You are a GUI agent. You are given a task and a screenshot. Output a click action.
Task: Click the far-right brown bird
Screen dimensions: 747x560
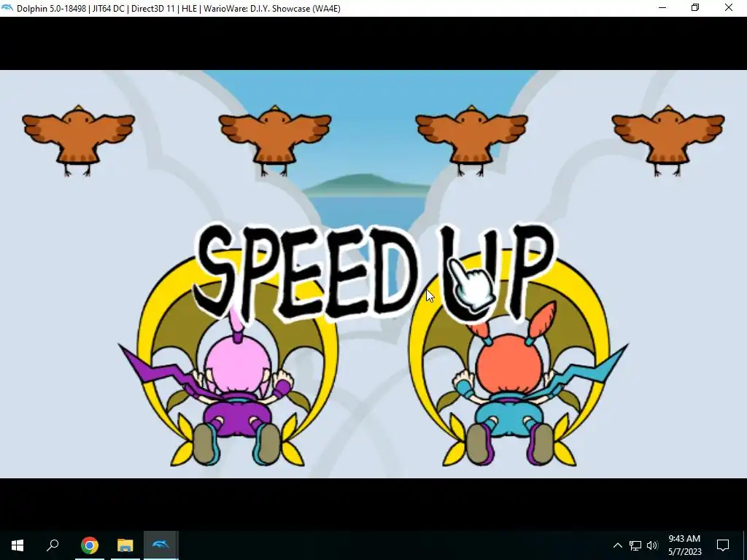pyautogui.click(x=668, y=140)
